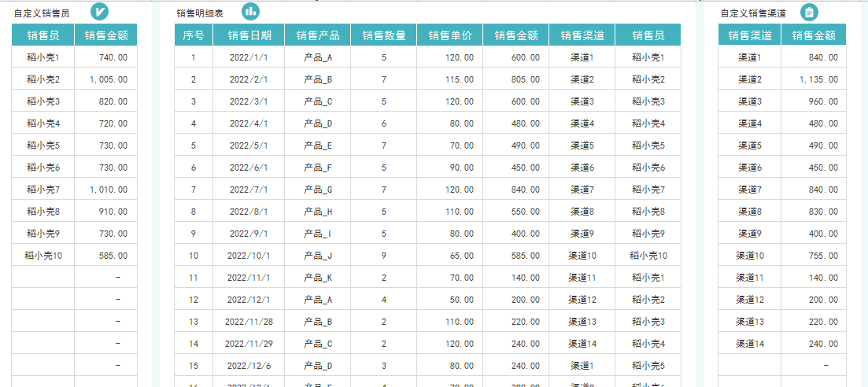Select the date cell 2022/2/1
Screen dimensions: 868x387
pos(249,79)
